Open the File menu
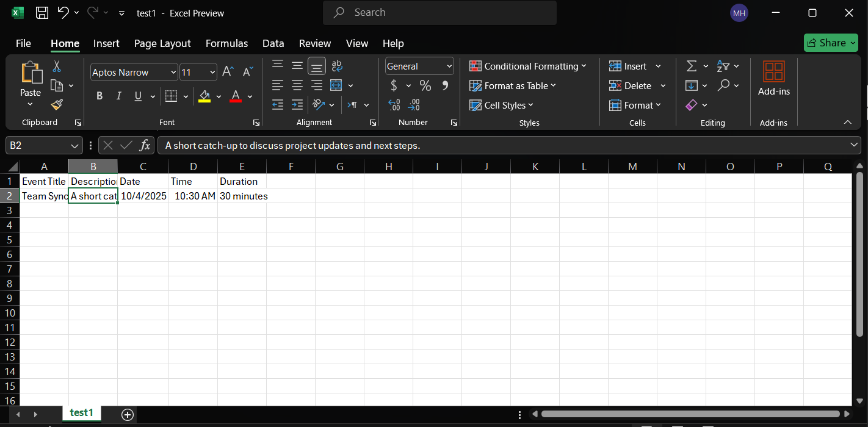 click(23, 43)
